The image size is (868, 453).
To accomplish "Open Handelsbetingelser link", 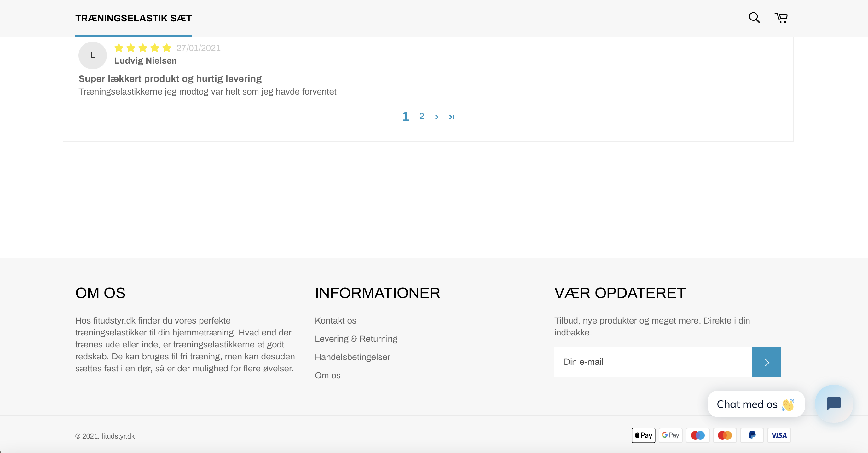I will (352, 357).
